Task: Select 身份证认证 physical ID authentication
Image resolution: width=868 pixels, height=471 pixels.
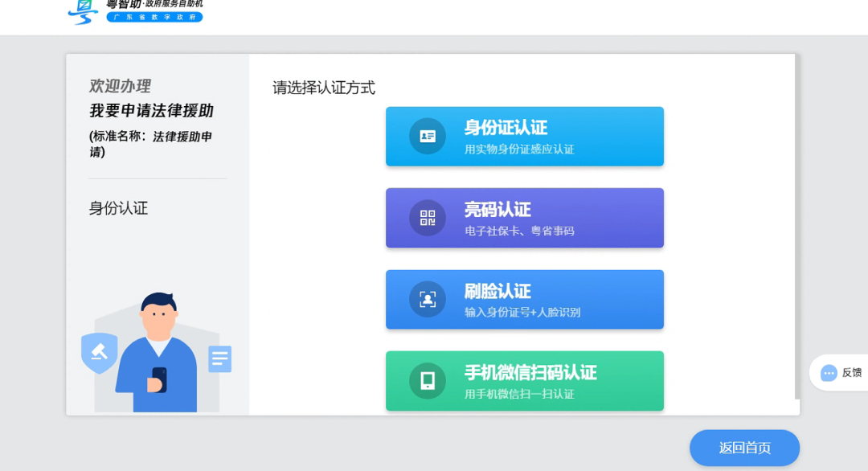Action: (x=525, y=135)
